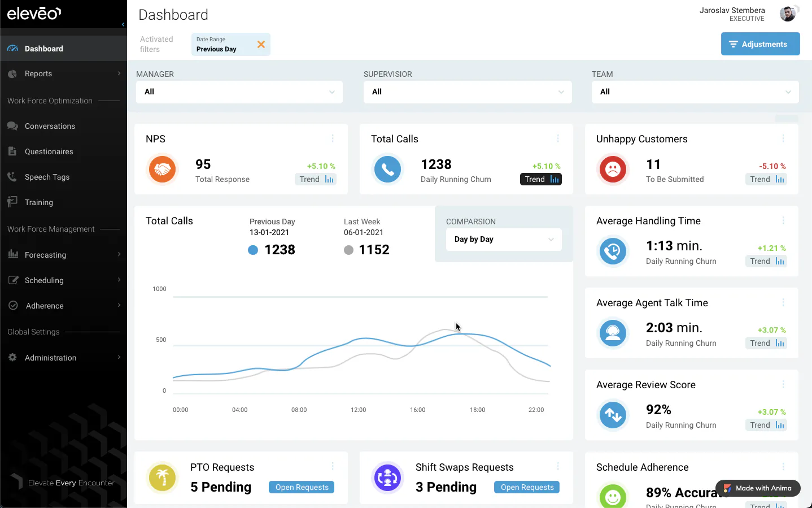Open Average Handling Time options menu
Viewport: 812px width, 508px height.
point(783,220)
